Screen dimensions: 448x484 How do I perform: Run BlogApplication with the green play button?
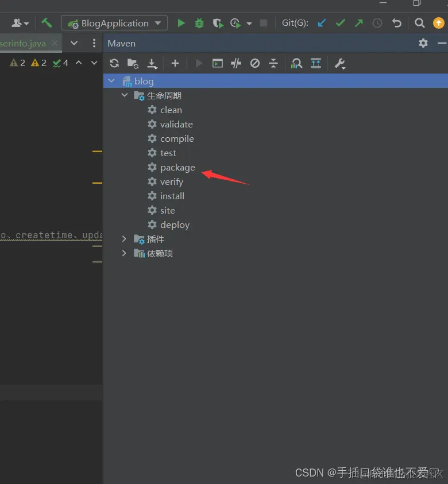click(x=181, y=23)
